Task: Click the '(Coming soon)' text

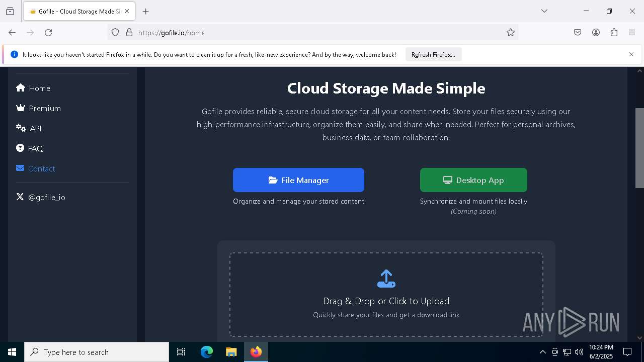Action: [x=473, y=211]
